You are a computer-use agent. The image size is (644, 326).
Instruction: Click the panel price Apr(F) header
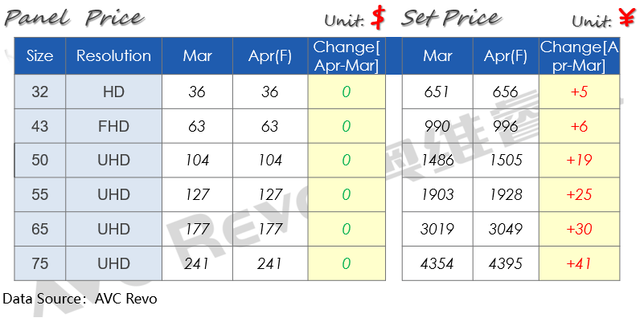pos(270,55)
